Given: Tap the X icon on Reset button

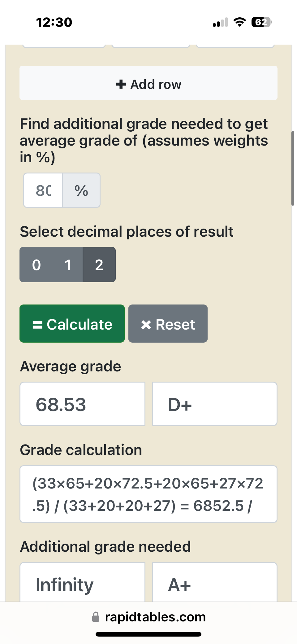Looking at the screenshot, I should click(x=146, y=325).
